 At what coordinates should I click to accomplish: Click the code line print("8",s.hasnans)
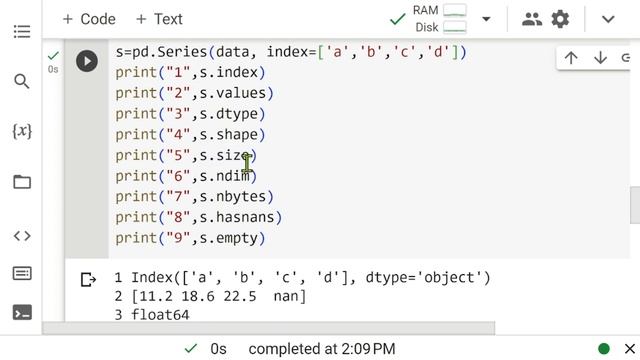click(x=198, y=217)
